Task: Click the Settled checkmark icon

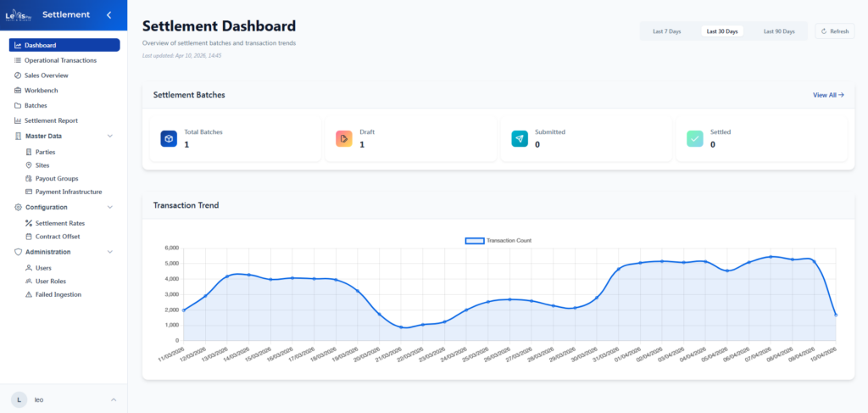Action: point(694,138)
